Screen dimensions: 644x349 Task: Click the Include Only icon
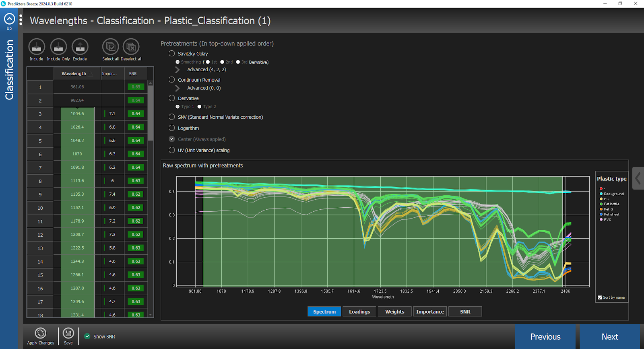coord(58,47)
